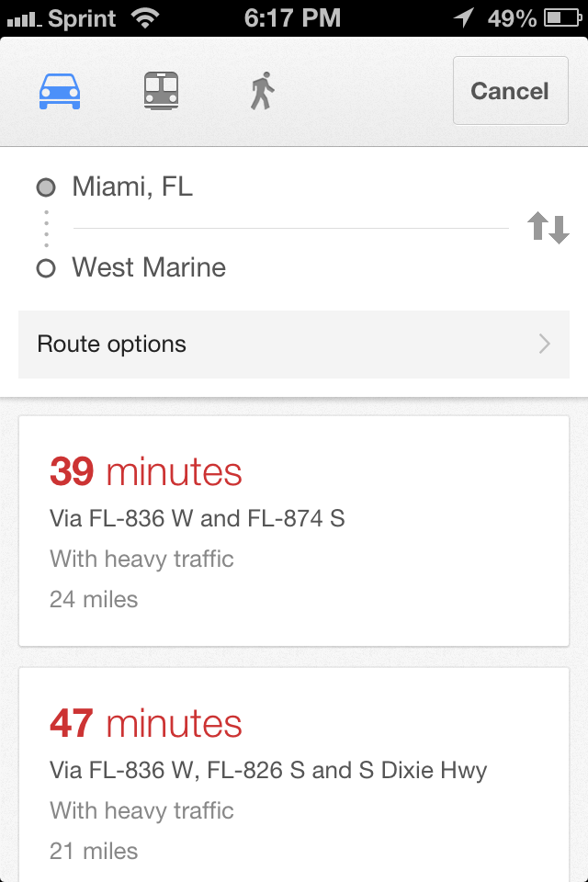Tap the 6:17 PM clock in status bar
The width and height of the screenshot is (588, 882).
[291, 16]
